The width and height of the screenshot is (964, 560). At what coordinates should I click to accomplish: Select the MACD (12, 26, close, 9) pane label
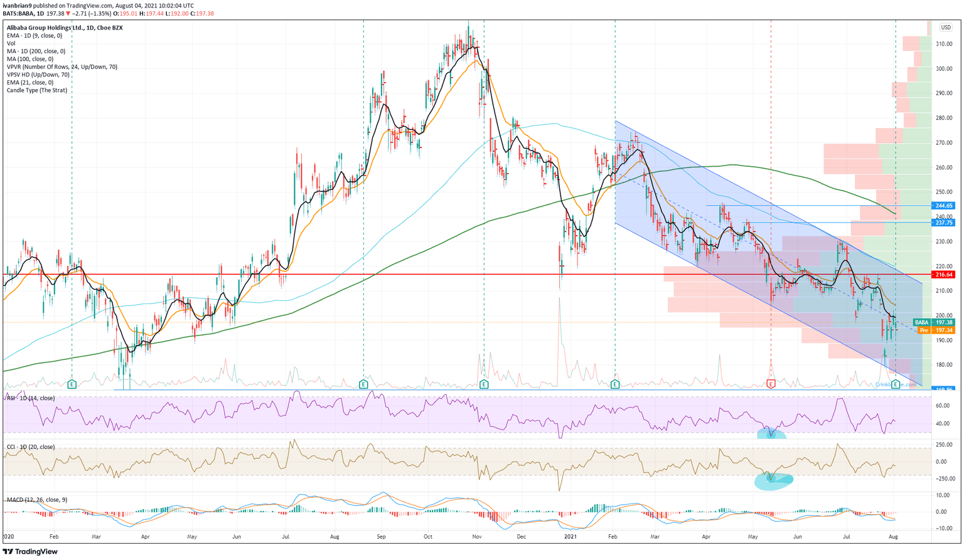37,500
